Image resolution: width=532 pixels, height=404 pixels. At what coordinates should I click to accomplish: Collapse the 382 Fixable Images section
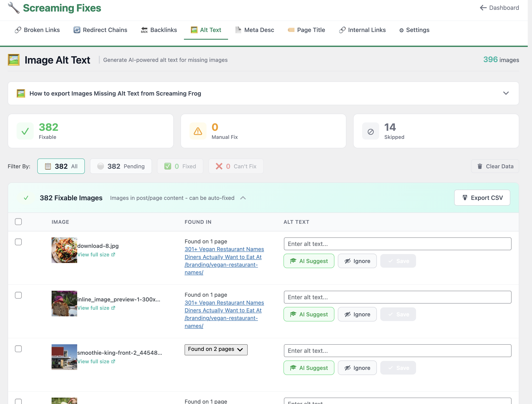(243, 198)
